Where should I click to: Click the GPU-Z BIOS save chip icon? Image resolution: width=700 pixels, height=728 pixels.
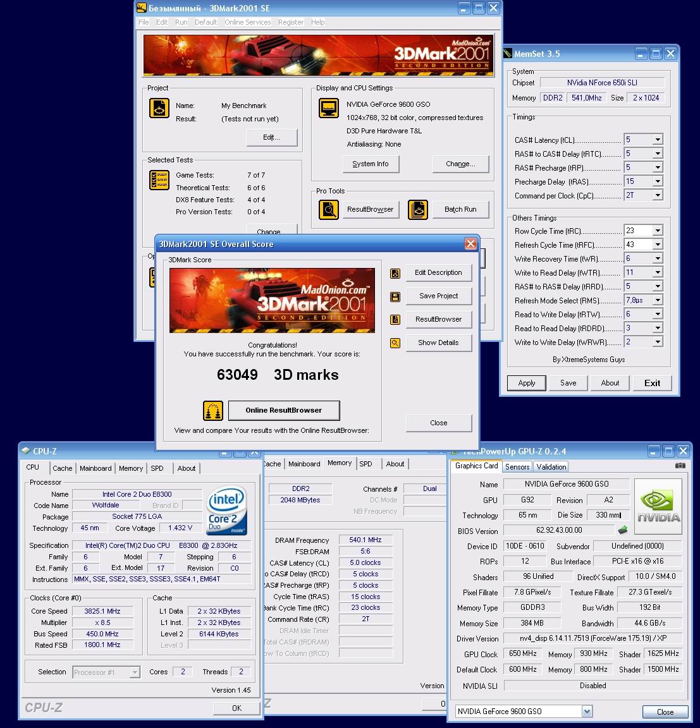pos(623,530)
